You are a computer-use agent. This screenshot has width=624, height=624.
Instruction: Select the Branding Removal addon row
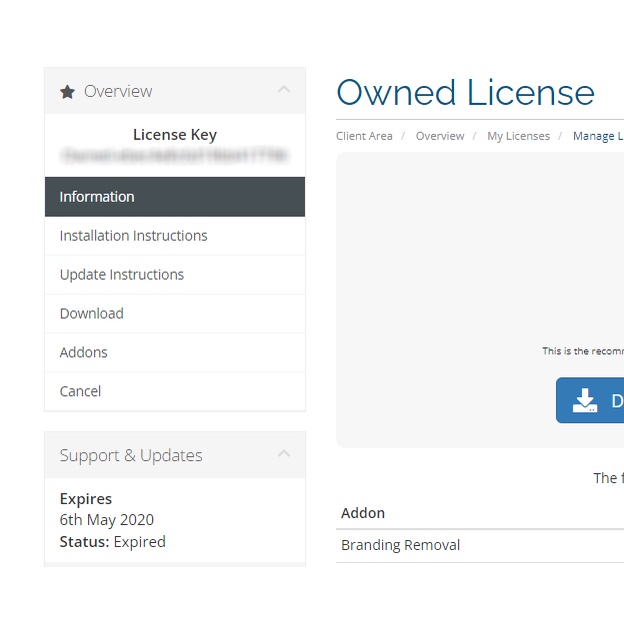point(400,546)
